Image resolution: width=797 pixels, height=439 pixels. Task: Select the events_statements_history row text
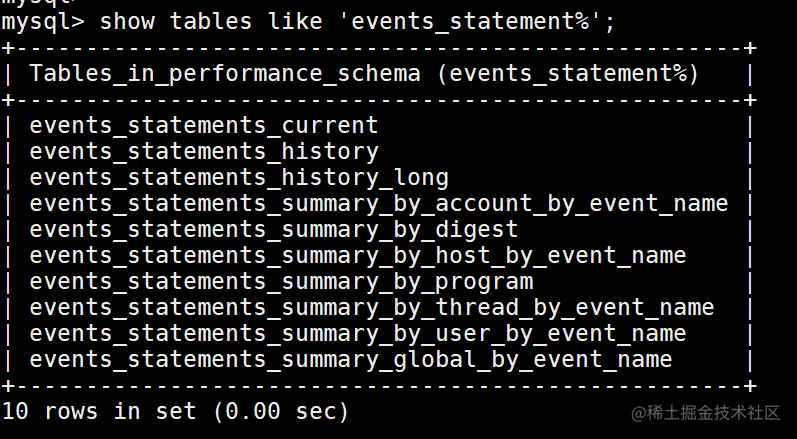[204, 151]
